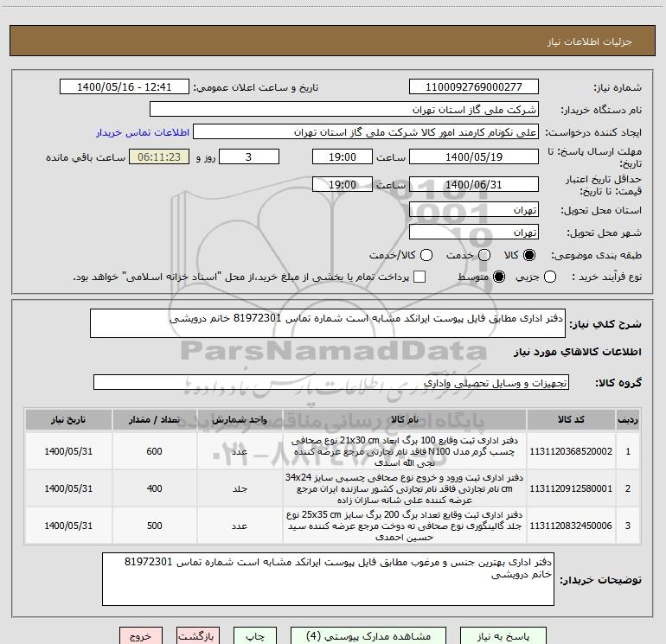
Task: Open the اطلاعات تماس خریدار link
Action: click(x=143, y=132)
